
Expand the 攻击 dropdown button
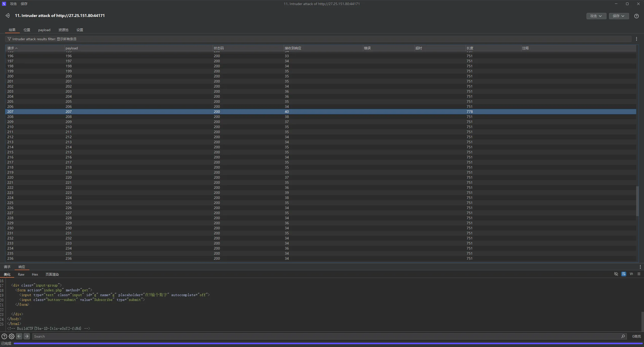[596, 16]
